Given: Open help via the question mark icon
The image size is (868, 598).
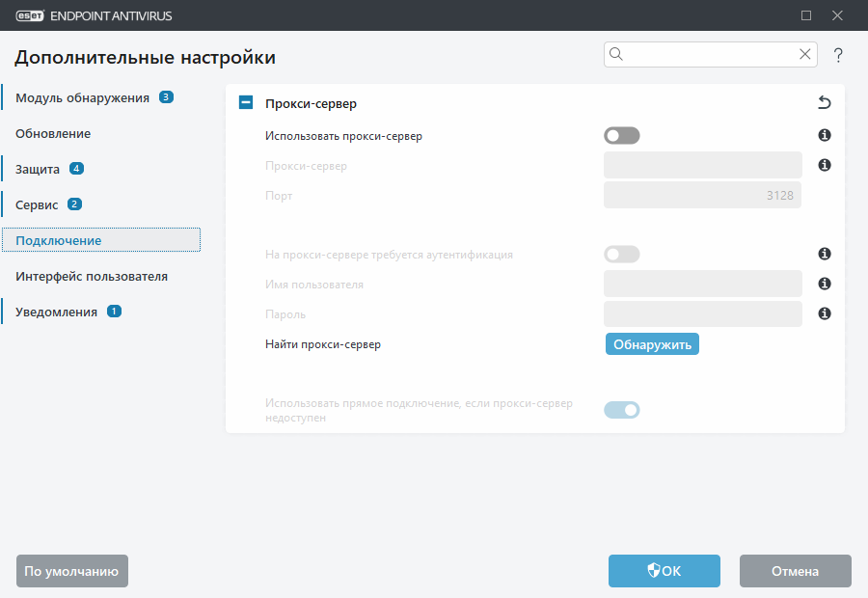Looking at the screenshot, I should [x=838, y=55].
